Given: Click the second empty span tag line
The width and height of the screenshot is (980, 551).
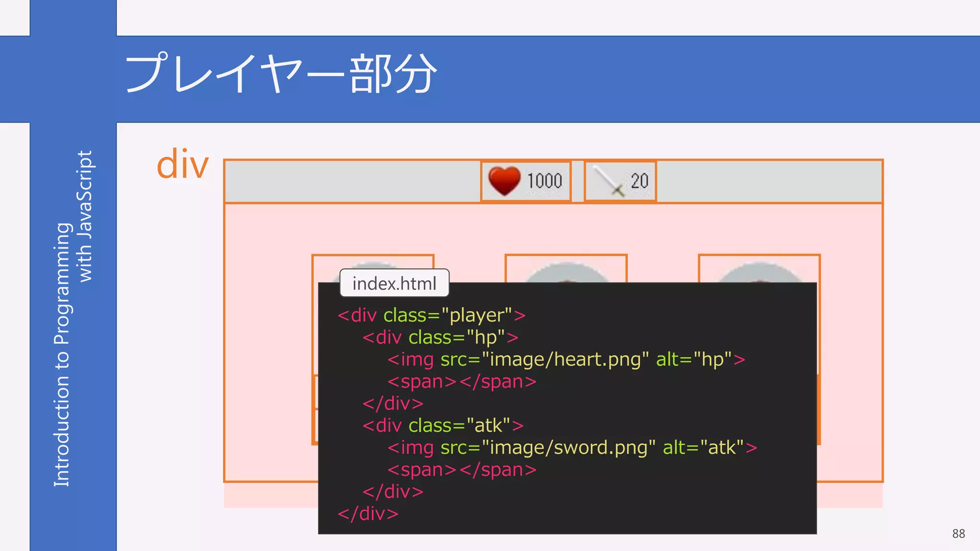Looking at the screenshot, I should (462, 469).
